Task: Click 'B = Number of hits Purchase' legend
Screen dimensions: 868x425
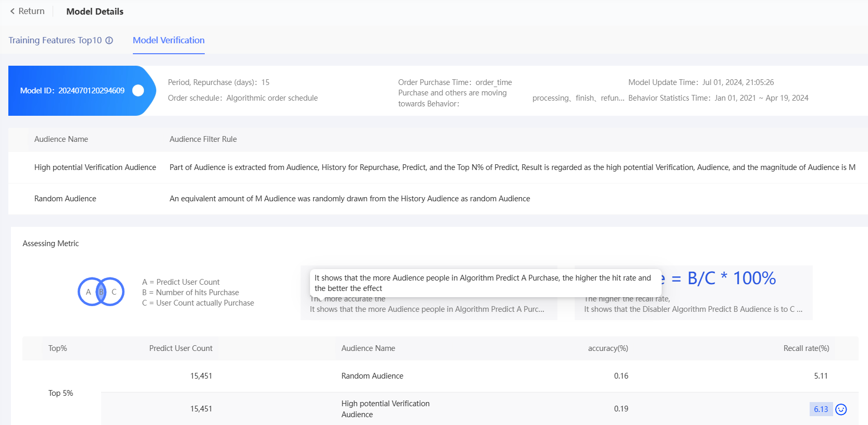Action: (x=191, y=293)
